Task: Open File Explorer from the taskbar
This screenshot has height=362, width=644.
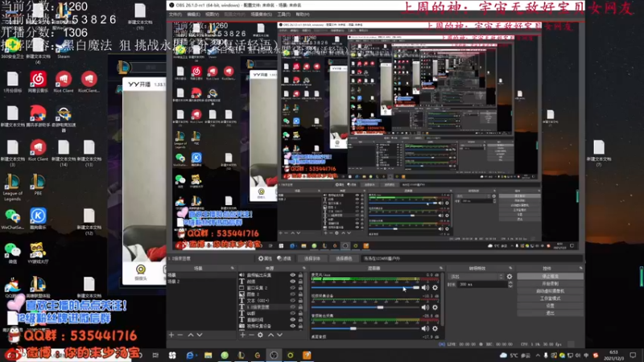Action: [208, 355]
